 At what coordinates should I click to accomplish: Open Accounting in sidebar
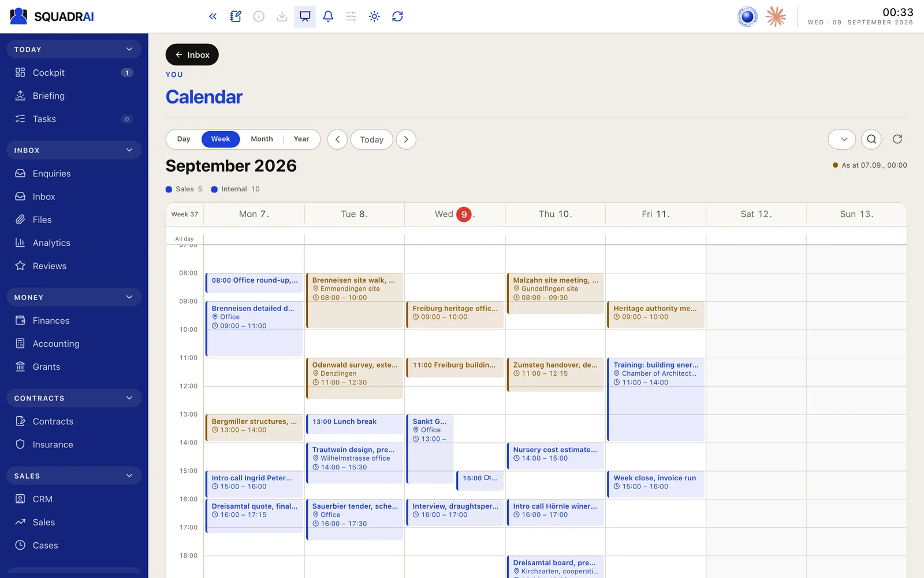pyautogui.click(x=74, y=344)
